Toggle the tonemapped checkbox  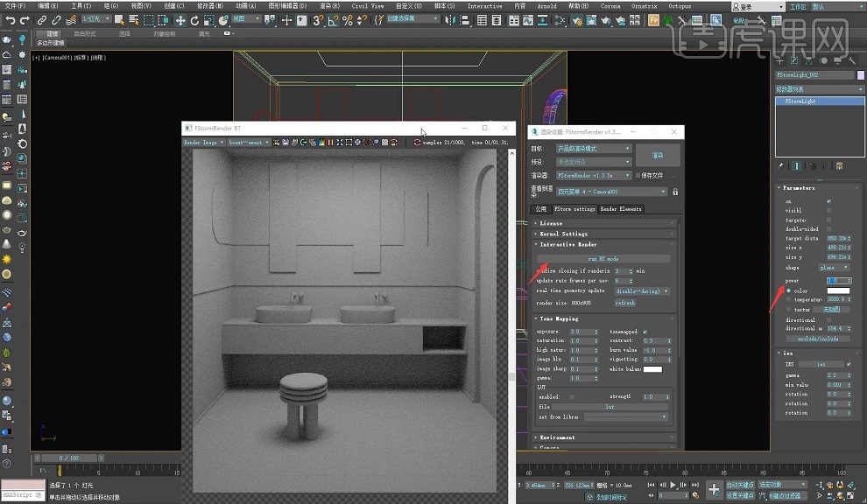(645, 332)
